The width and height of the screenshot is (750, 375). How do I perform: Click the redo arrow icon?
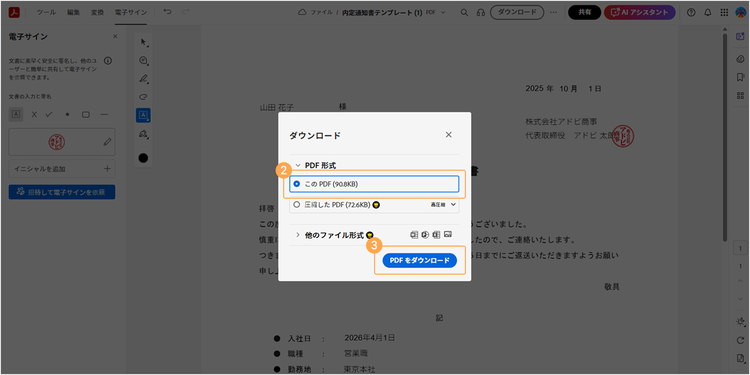point(186,12)
